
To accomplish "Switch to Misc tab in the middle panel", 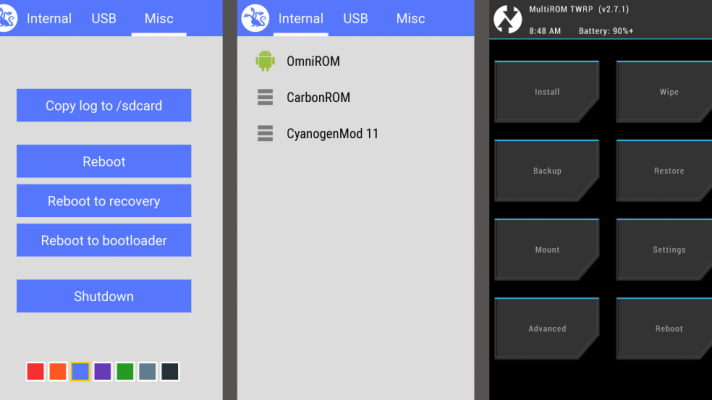I will tap(410, 19).
